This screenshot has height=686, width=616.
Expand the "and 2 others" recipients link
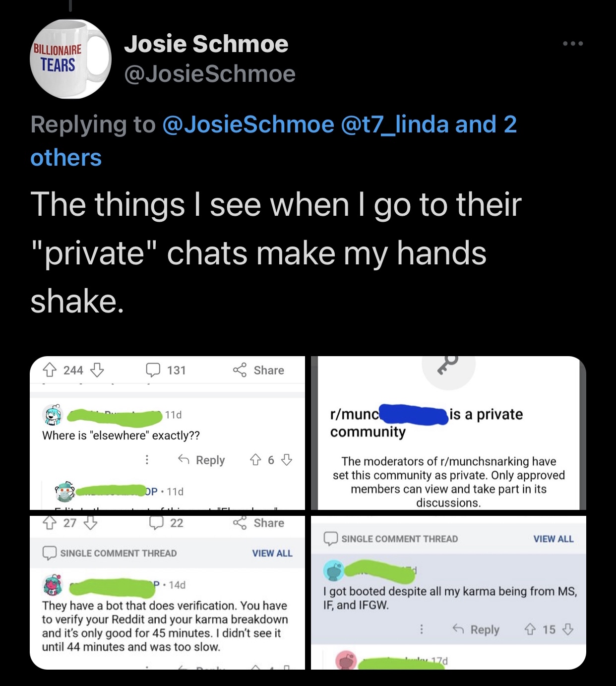(274, 141)
